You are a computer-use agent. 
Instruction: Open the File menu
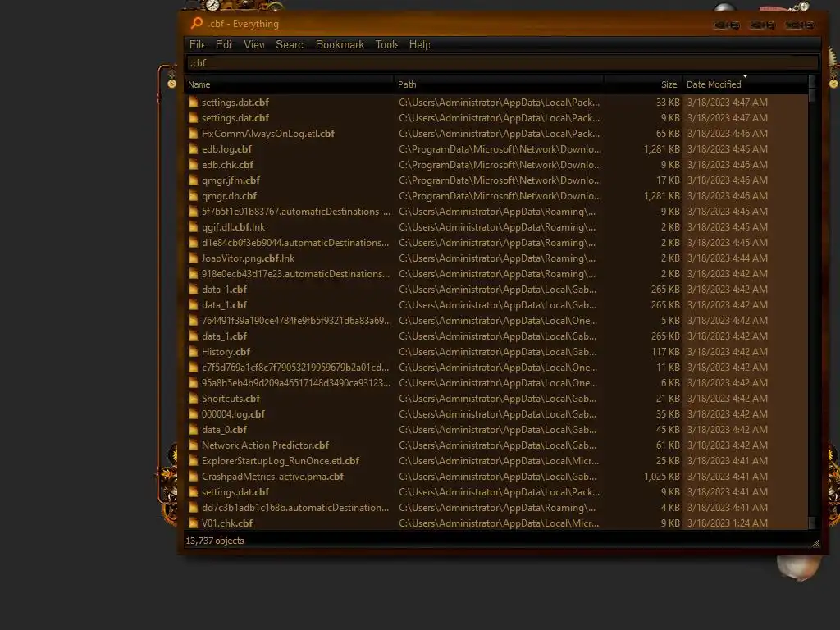click(197, 45)
